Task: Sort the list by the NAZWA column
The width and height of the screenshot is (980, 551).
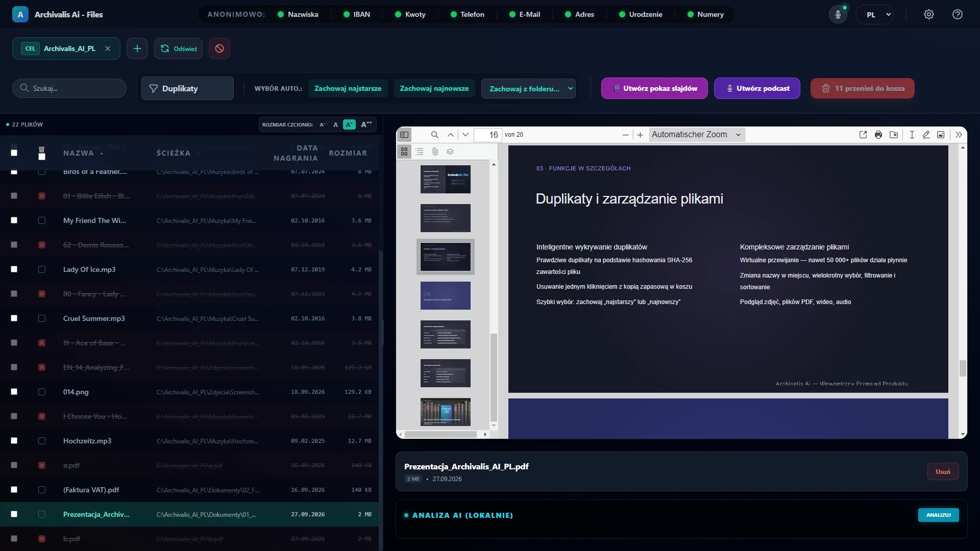Action: tap(79, 153)
